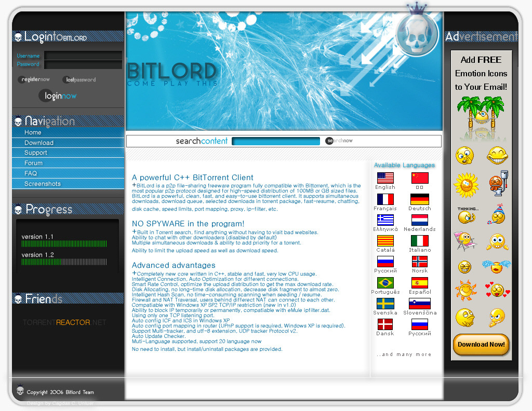532x411 pixels.
Task: Open the FAQ navigation item
Action: (x=68, y=173)
